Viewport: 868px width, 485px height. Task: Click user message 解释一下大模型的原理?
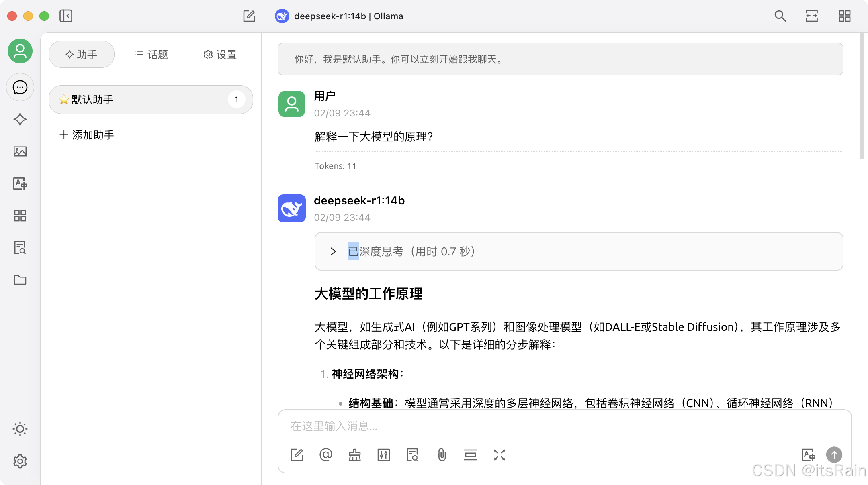tap(374, 137)
